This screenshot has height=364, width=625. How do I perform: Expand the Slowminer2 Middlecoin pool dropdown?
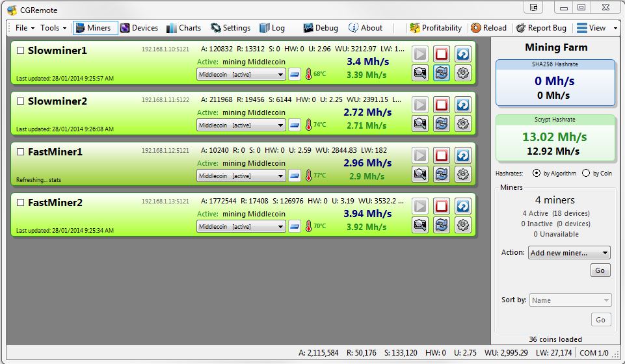tap(280, 125)
